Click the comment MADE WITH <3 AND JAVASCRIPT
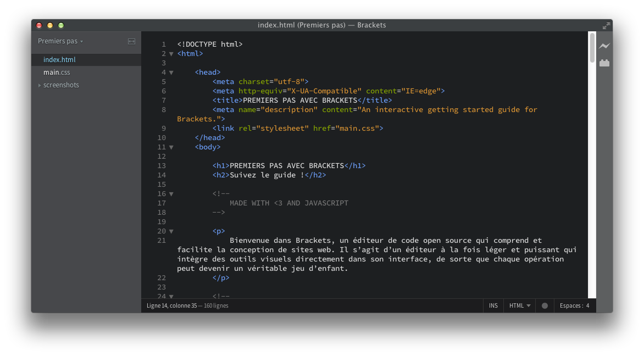The width and height of the screenshot is (644, 356). click(288, 203)
